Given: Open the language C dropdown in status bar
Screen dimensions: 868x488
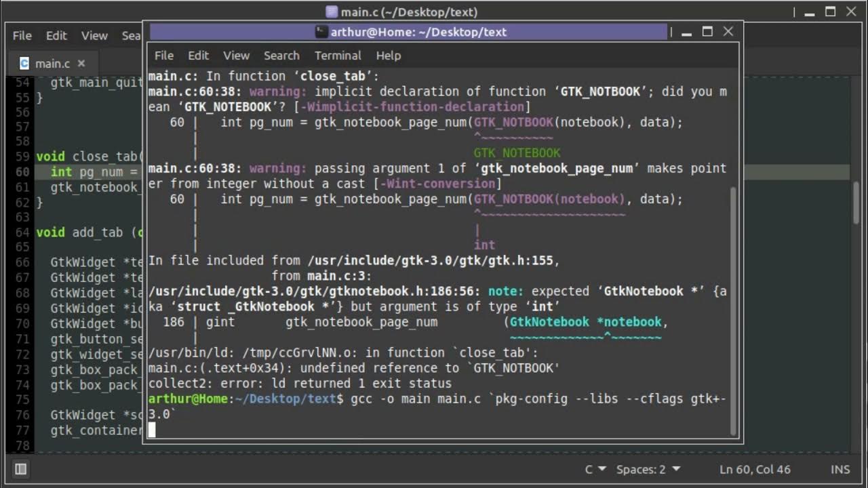Looking at the screenshot, I should [595, 469].
